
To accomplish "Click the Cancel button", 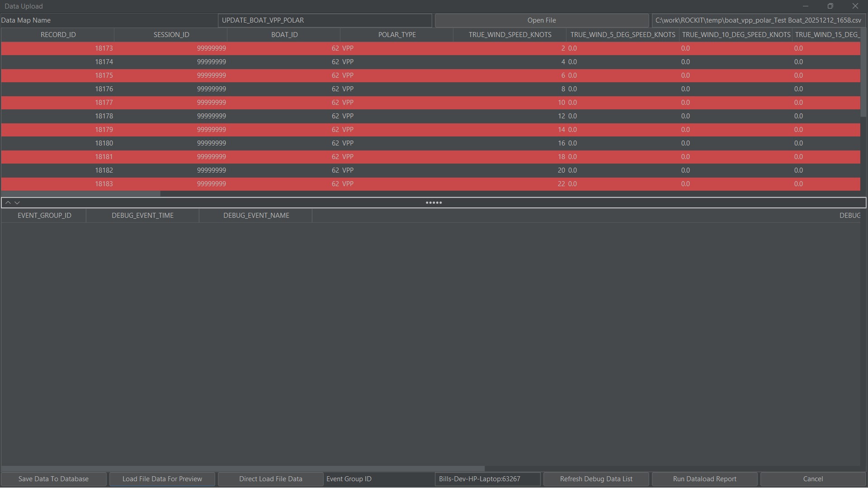I will pos(813,479).
